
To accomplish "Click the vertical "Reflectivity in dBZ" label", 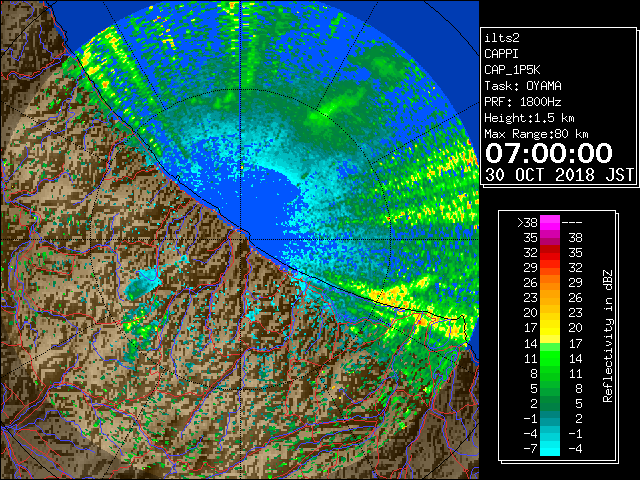I will coord(608,336).
